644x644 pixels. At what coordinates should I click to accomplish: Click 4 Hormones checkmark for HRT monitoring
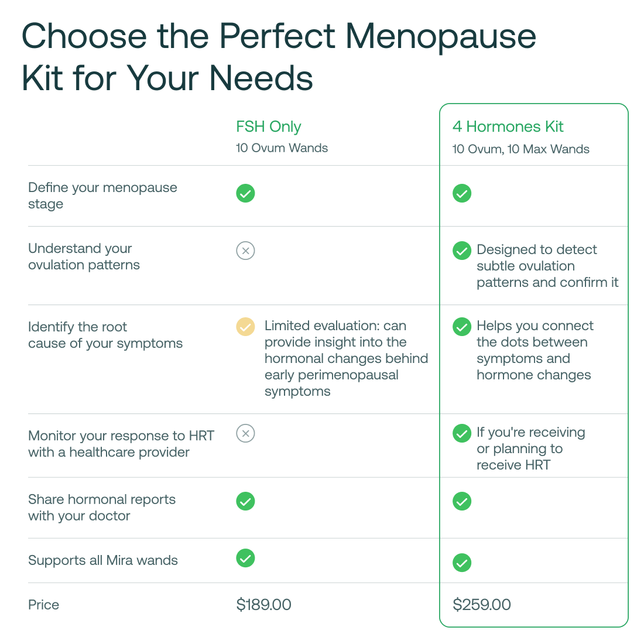click(462, 433)
